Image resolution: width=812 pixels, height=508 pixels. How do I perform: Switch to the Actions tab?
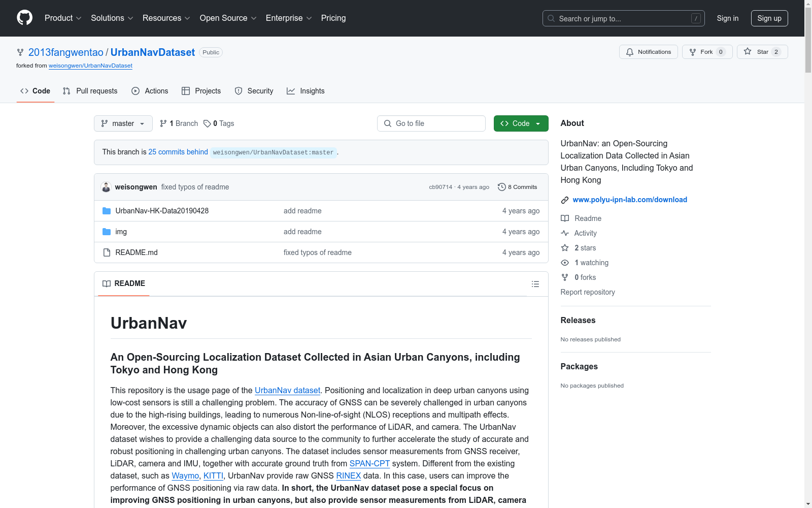150,91
